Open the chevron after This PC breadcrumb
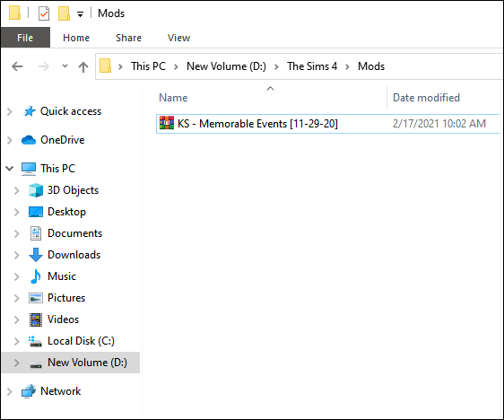Viewport: 504px width, 420px height. coord(176,67)
